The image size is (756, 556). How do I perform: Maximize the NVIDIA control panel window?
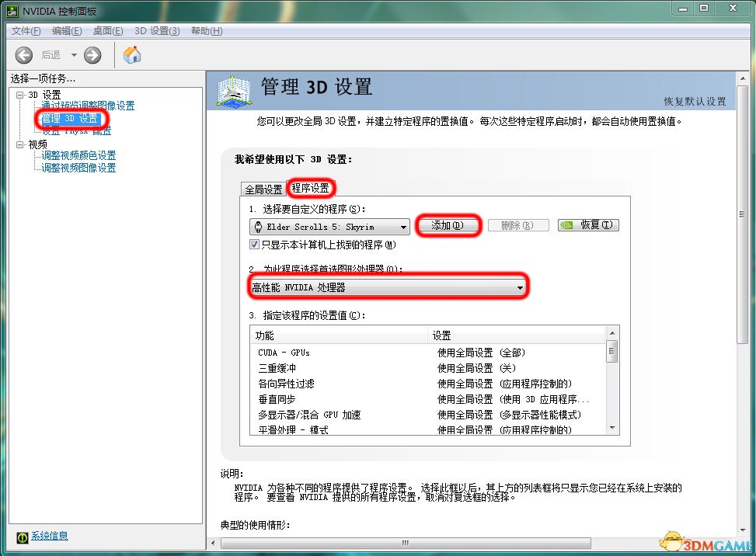click(704, 9)
